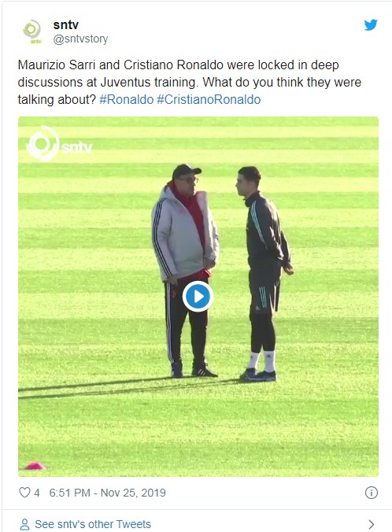Click tweet text line mentioning Maurizio Sarri
Screen dimensions: 392x532
178,65
